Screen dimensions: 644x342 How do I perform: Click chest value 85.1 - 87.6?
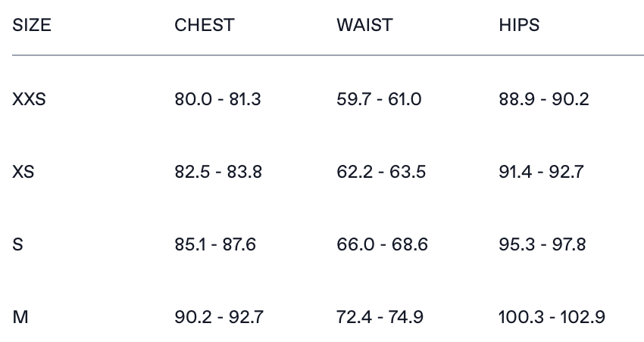[x=215, y=244]
